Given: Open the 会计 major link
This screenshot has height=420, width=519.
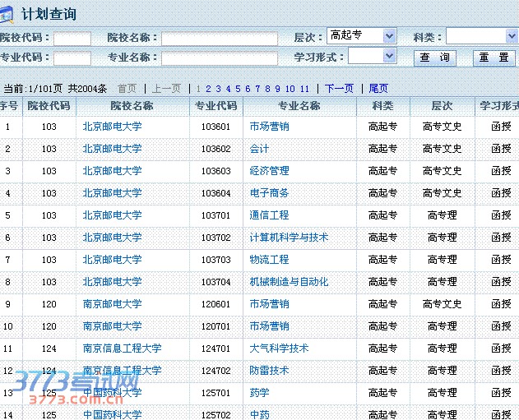Looking at the screenshot, I should [x=259, y=149].
